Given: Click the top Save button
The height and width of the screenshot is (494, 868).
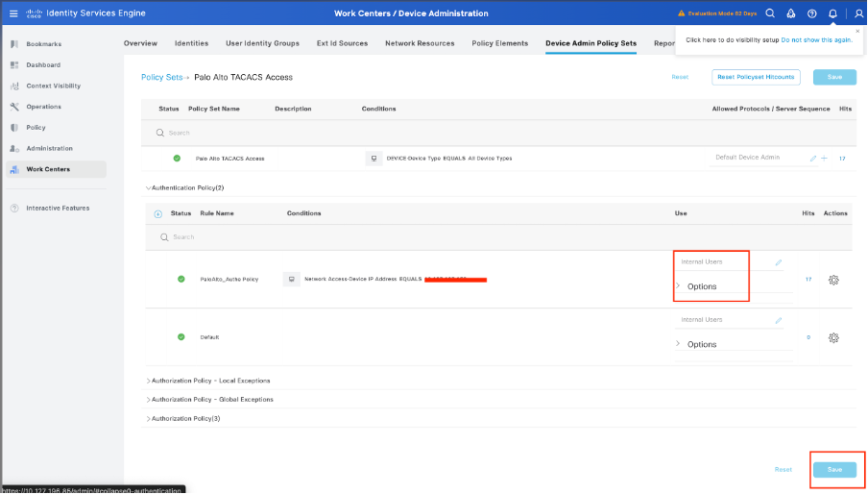Looking at the screenshot, I should pos(834,78).
